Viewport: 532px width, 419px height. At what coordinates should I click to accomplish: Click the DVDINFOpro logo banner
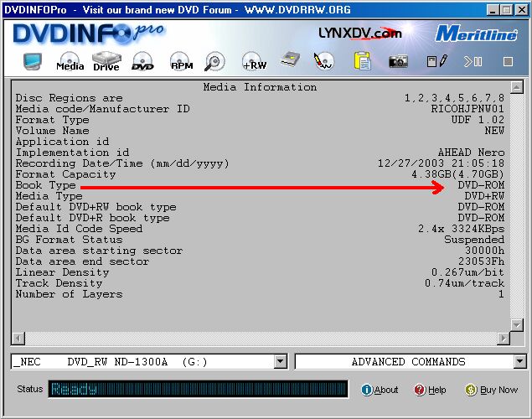click(89, 34)
